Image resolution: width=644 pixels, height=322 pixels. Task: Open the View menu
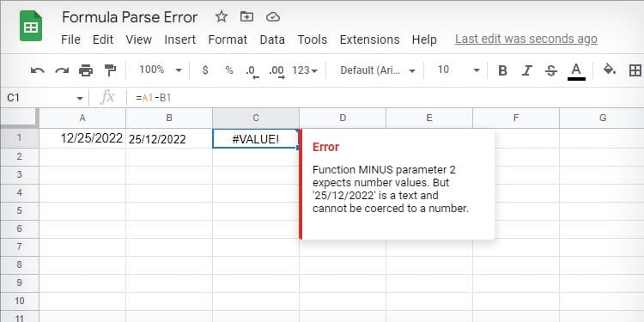point(139,39)
